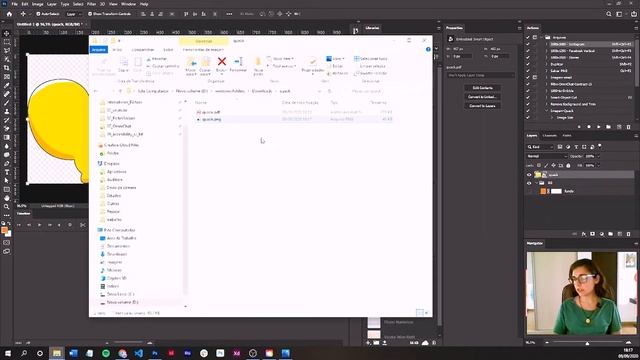
Task: Open Spotify from the Windows taskbar
Action: tap(106, 353)
